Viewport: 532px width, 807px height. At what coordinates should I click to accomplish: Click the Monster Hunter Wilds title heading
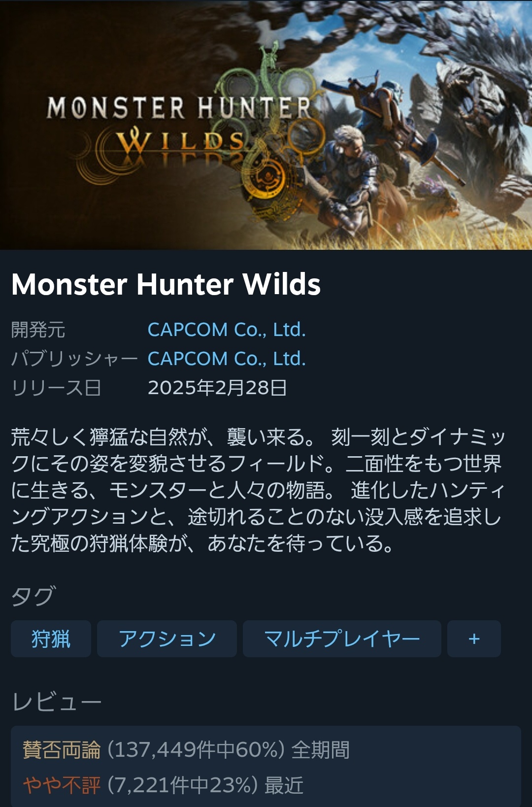pos(166,284)
